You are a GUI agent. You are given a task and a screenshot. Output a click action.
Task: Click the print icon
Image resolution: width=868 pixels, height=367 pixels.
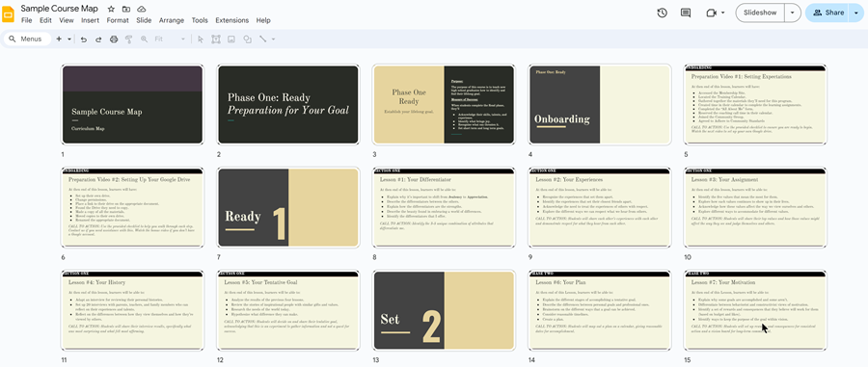coord(114,39)
